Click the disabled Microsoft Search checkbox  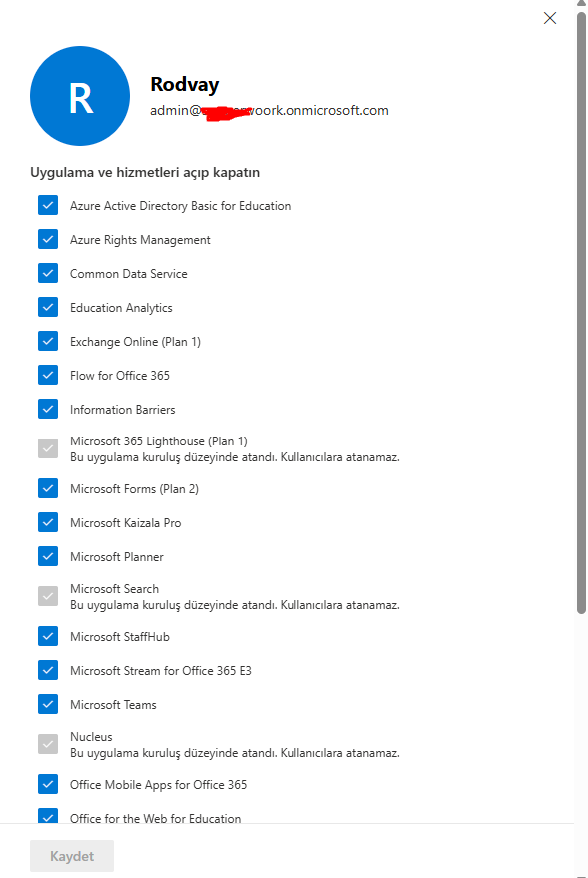[x=48, y=596]
